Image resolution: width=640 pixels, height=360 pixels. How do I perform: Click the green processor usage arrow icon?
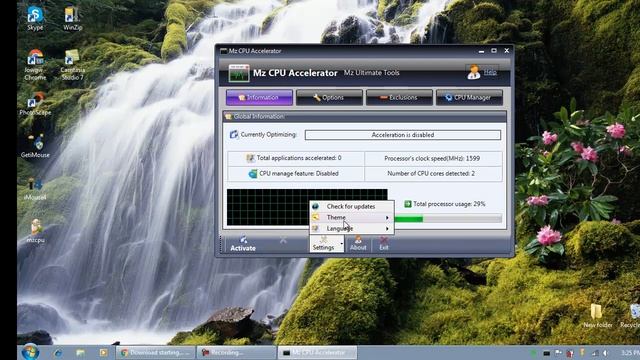[407, 204]
